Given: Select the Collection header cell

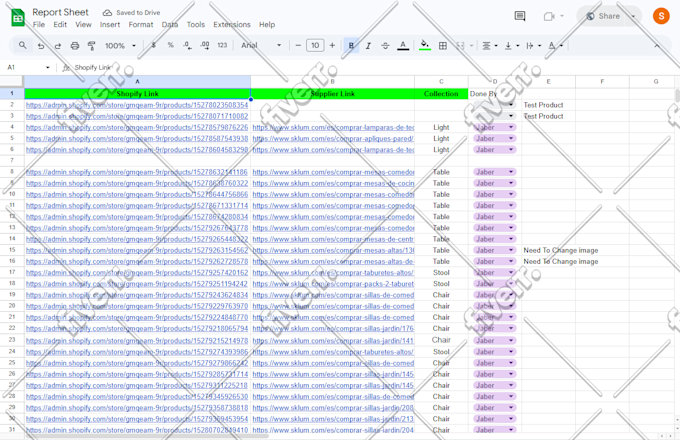Looking at the screenshot, I should tap(441, 94).
